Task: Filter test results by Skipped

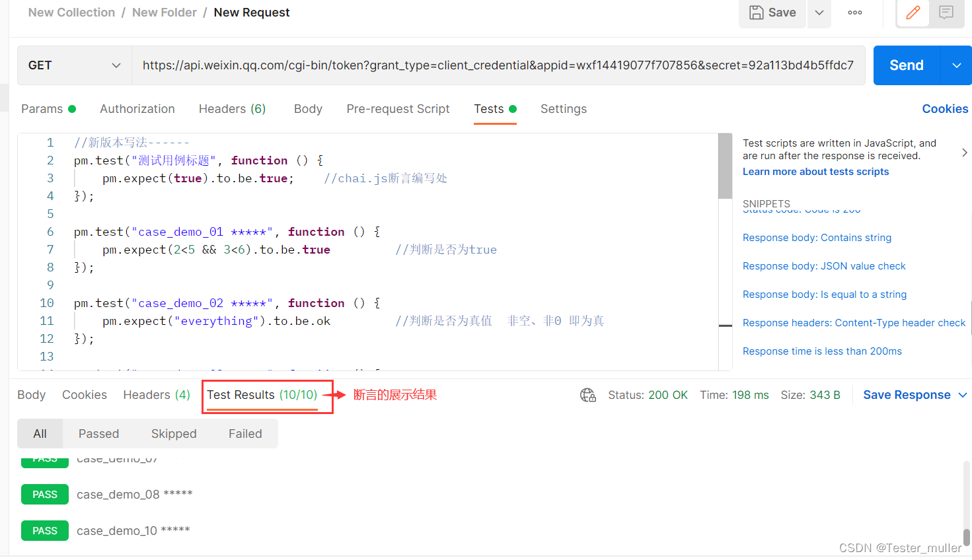Action: click(174, 434)
